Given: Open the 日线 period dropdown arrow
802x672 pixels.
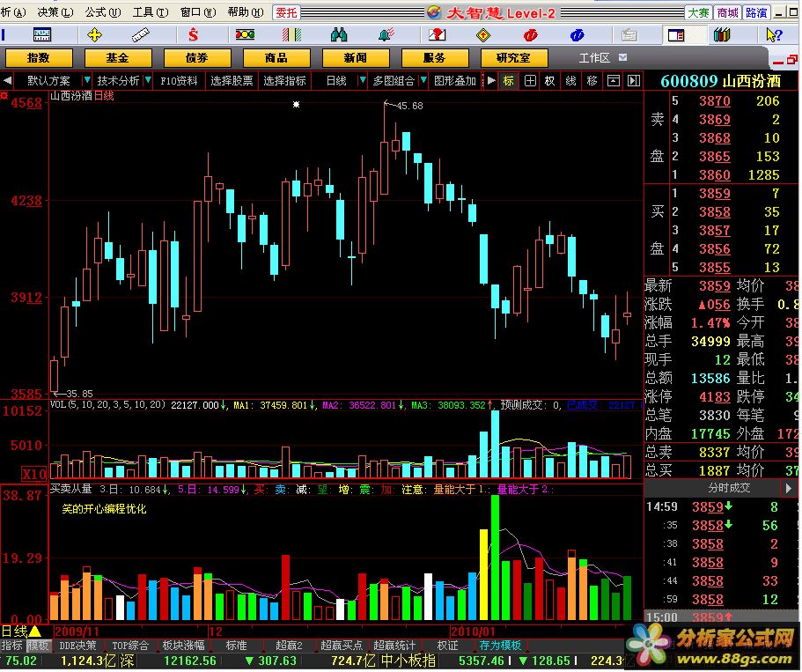Looking at the screenshot, I should coord(363,80).
